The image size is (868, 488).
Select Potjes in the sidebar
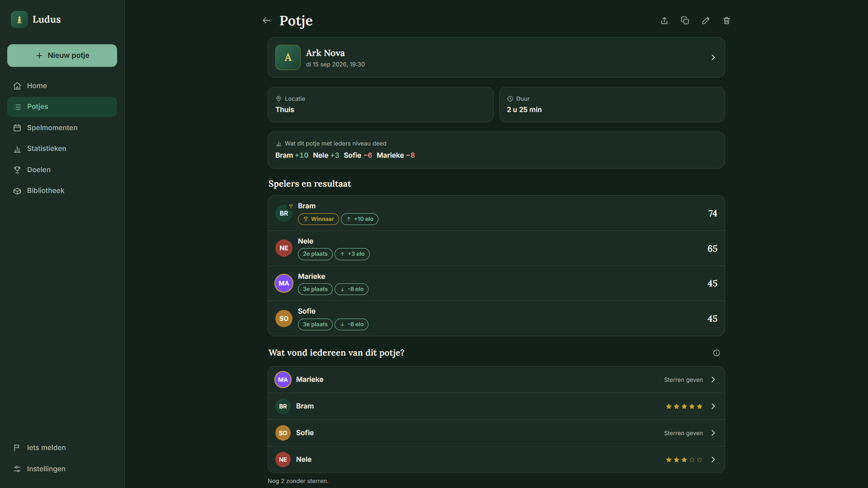[62, 107]
